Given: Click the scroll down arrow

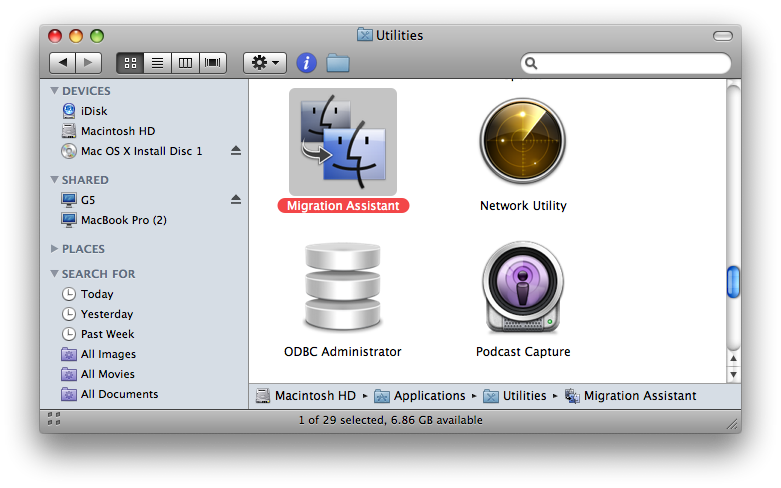Looking at the screenshot, I should [733, 374].
